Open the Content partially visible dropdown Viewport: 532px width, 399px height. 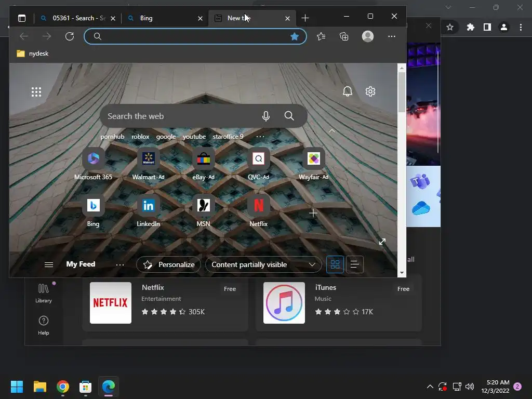click(x=263, y=264)
